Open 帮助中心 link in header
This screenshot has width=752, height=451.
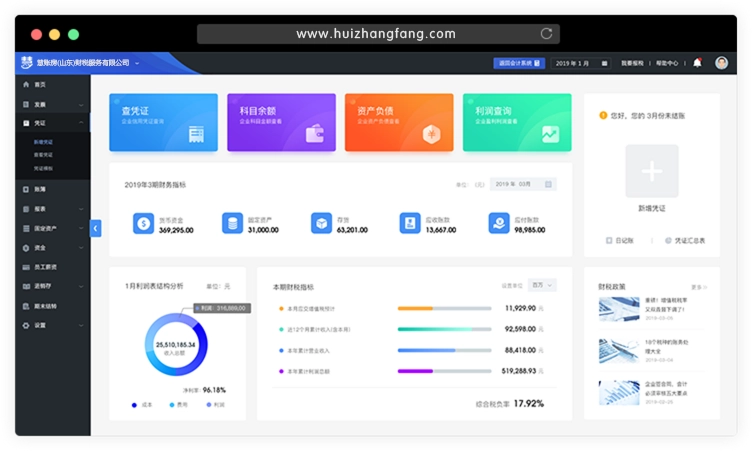coord(667,63)
